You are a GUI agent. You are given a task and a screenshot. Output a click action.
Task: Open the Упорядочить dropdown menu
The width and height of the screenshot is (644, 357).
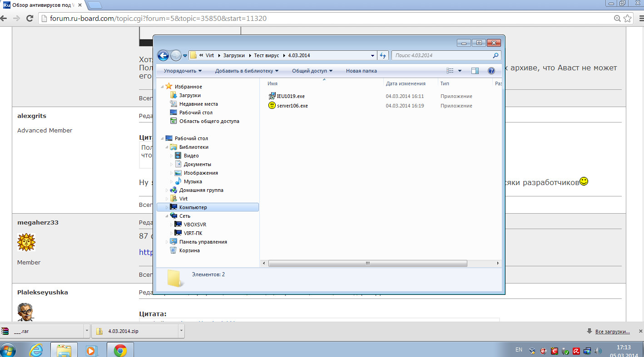[183, 71]
